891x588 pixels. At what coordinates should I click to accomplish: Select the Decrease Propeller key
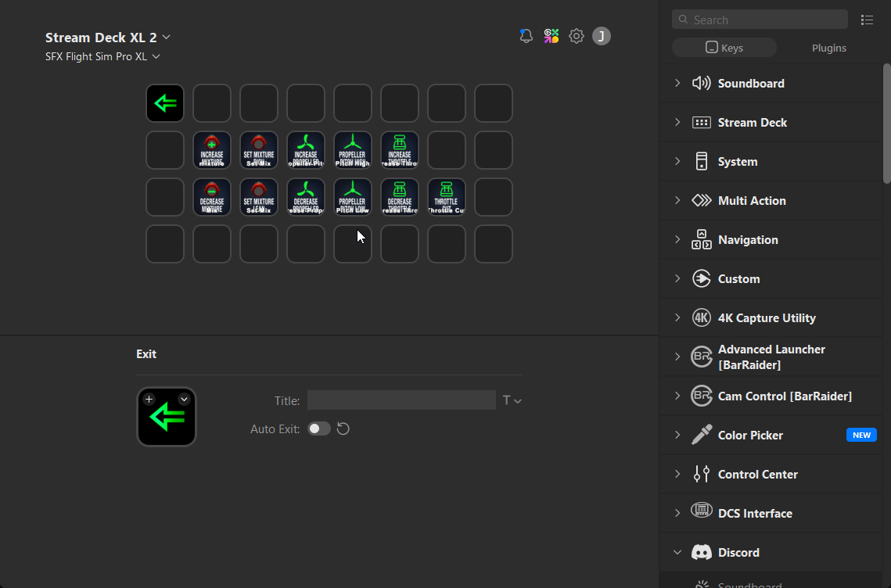(306, 197)
